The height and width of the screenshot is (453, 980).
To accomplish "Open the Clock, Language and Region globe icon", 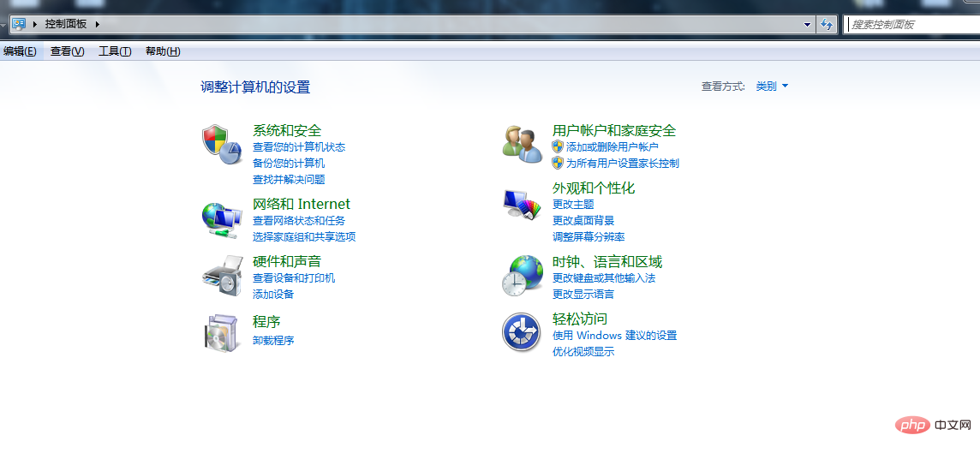I will [523, 276].
